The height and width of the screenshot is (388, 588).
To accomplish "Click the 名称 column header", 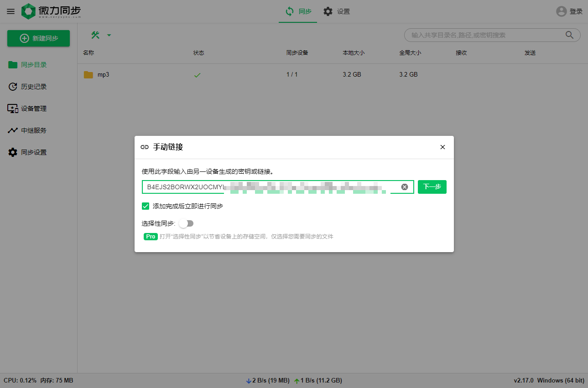I will click(x=88, y=53).
